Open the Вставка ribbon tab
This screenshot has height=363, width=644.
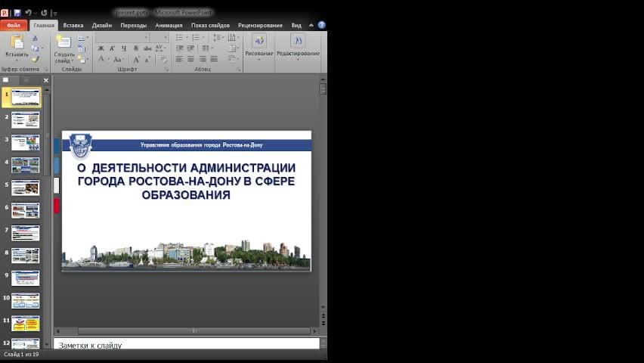tap(73, 25)
